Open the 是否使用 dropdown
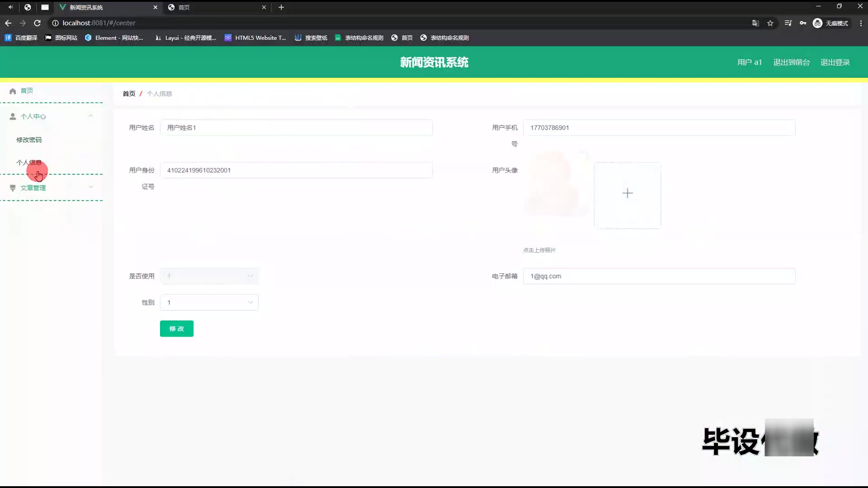The height and width of the screenshot is (488, 868). 209,276
